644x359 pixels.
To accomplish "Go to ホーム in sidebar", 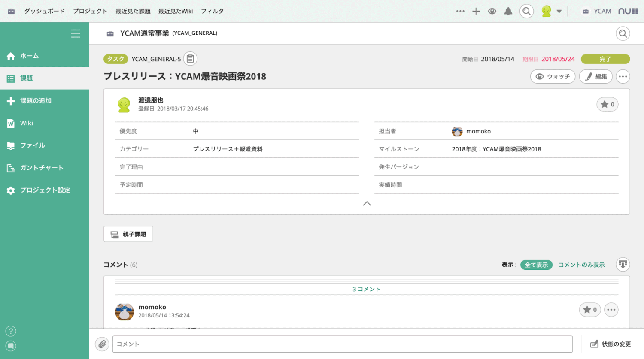I will coord(45,56).
